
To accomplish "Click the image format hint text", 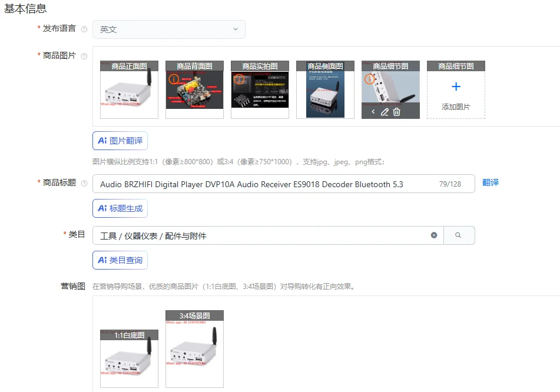I will pyautogui.click(x=238, y=162).
